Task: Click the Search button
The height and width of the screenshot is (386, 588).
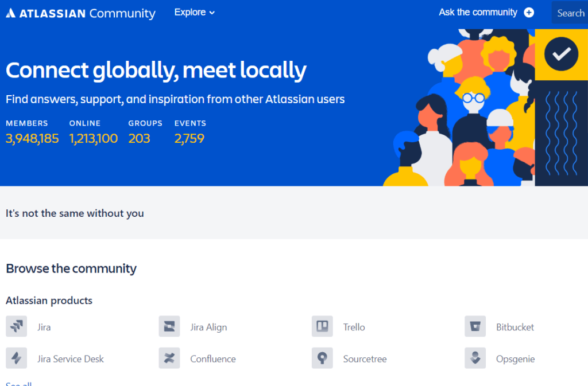Action: [x=570, y=13]
